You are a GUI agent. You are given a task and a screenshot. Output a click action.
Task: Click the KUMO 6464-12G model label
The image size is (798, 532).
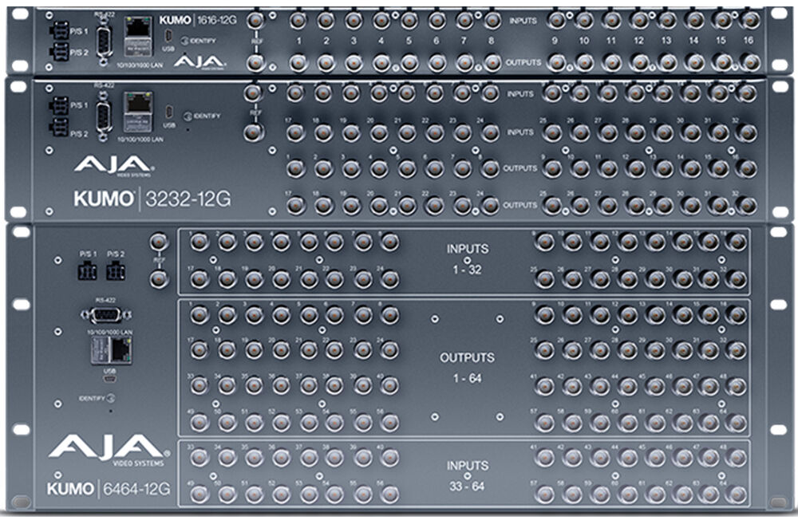point(109,489)
